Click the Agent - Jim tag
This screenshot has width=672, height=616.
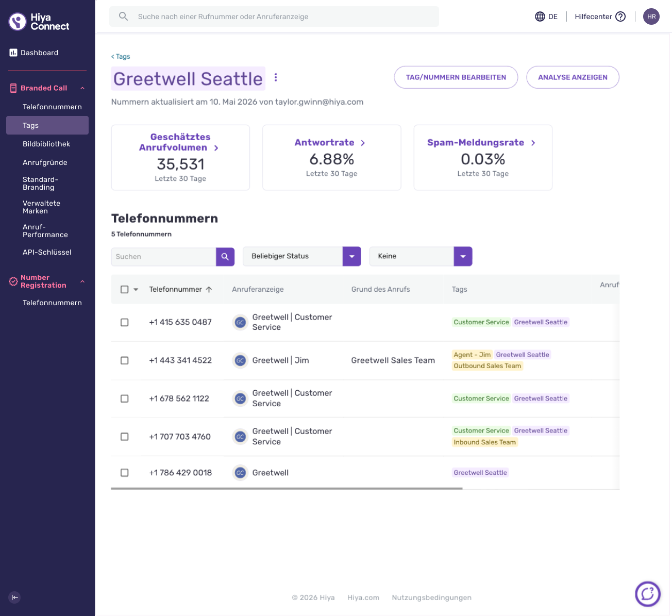coord(472,355)
